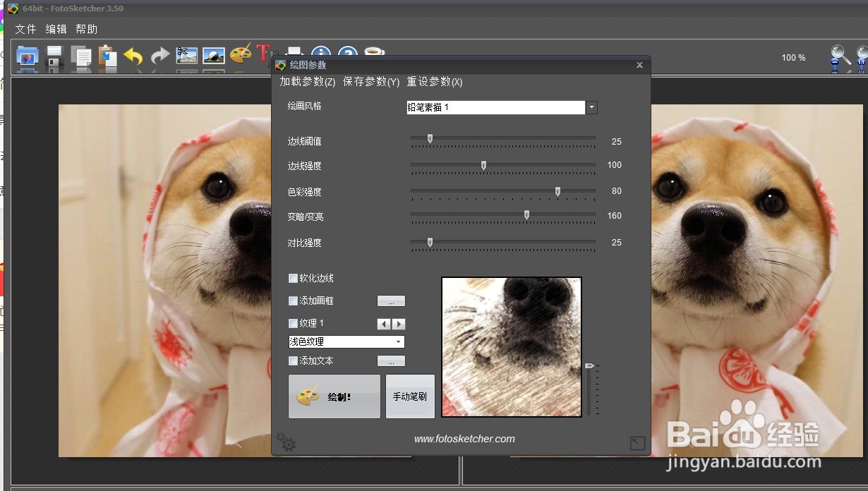Click the 绘制! paint button
Viewport: 868px width, 491px height.
point(334,396)
